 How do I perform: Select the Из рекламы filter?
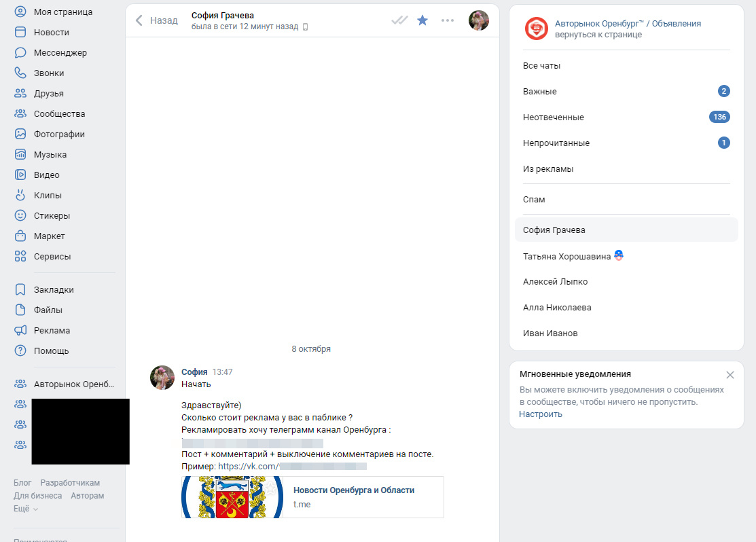[x=626, y=168]
